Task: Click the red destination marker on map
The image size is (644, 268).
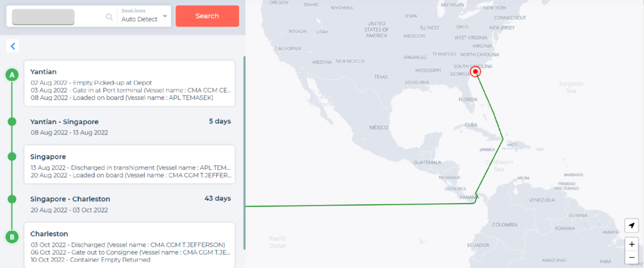Action: click(x=475, y=72)
